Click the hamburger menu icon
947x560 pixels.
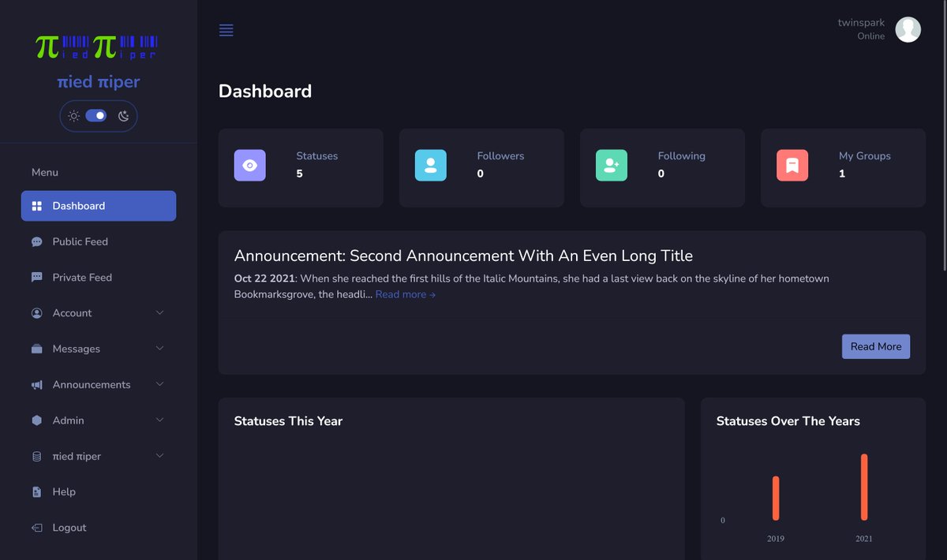click(226, 30)
